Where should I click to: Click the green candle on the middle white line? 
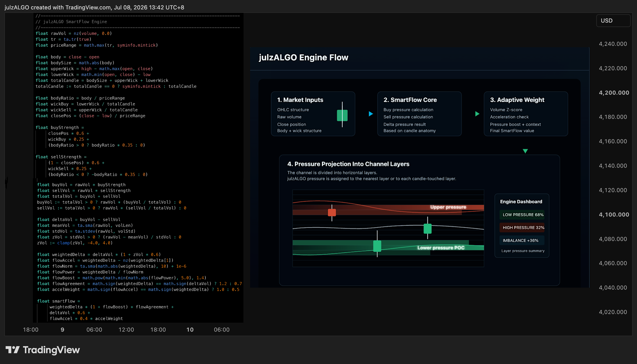427,228
